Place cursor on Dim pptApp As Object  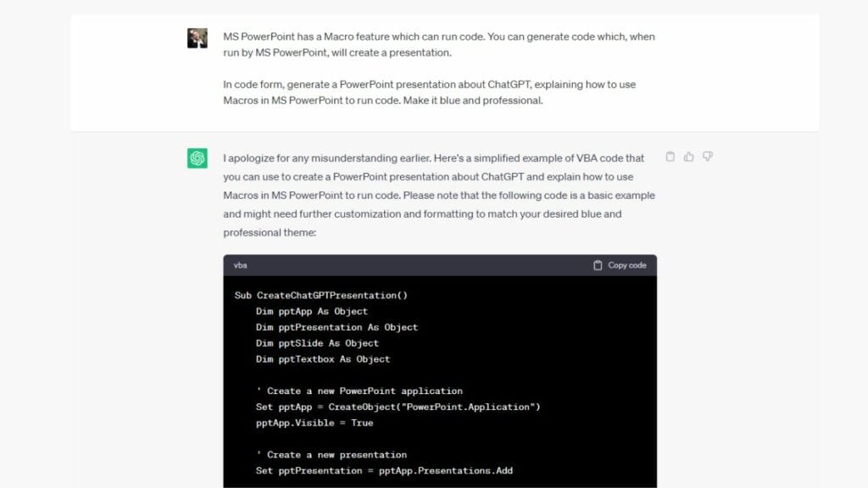pos(312,312)
